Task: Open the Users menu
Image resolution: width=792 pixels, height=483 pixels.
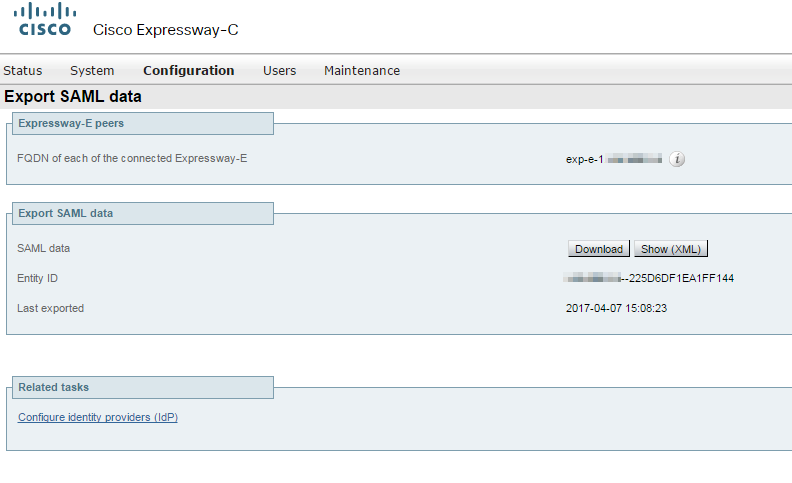Action: point(279,71)
